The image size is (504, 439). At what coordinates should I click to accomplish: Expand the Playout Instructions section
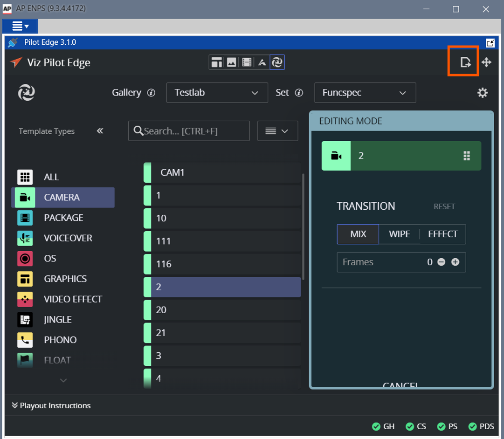click(x=51, y=405)
